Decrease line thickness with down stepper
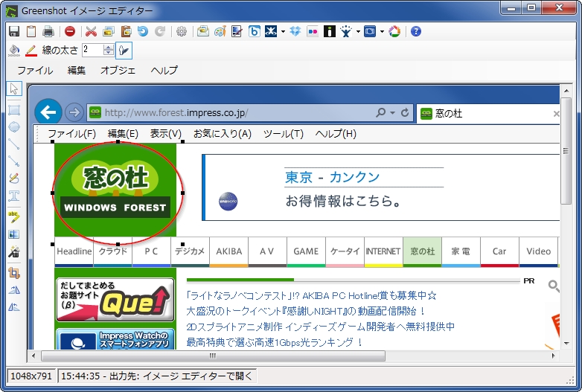 [x=109, y=53]
